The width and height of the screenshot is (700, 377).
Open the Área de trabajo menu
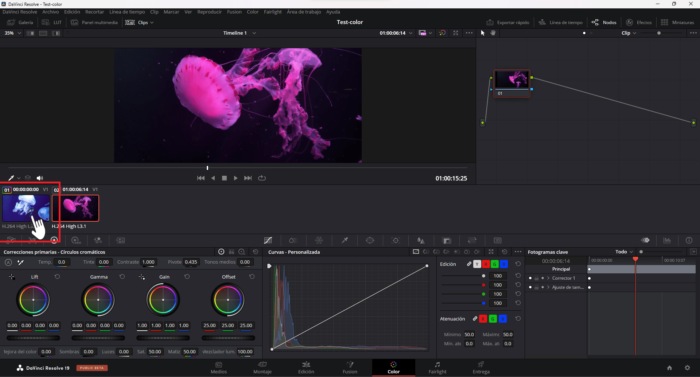[x=304, y=12]
